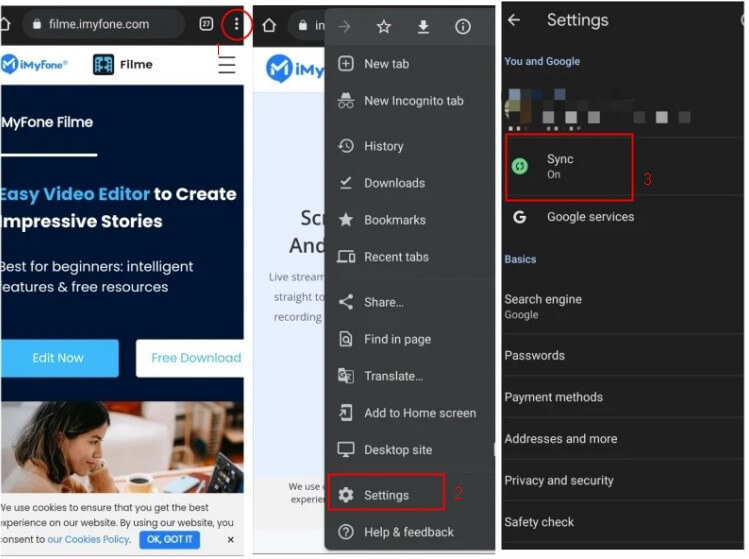This screenshot has width=749, height=559.
Task: Select New tab from the menu
Action: (409, 64)
